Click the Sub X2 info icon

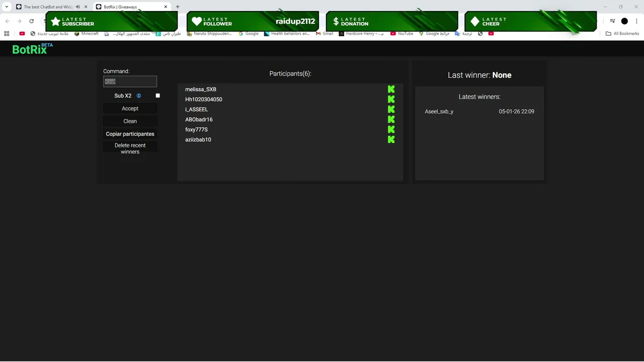(139, 96)
